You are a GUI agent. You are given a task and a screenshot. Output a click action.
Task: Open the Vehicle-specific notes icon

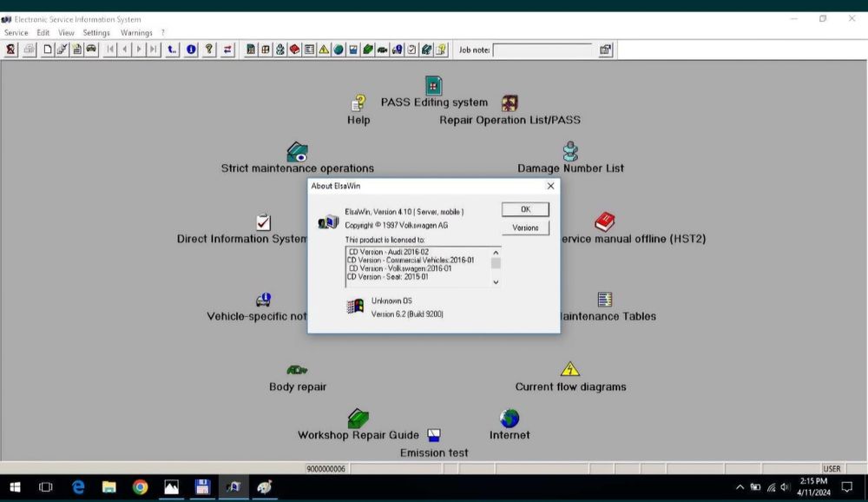(x=264, y=300)
